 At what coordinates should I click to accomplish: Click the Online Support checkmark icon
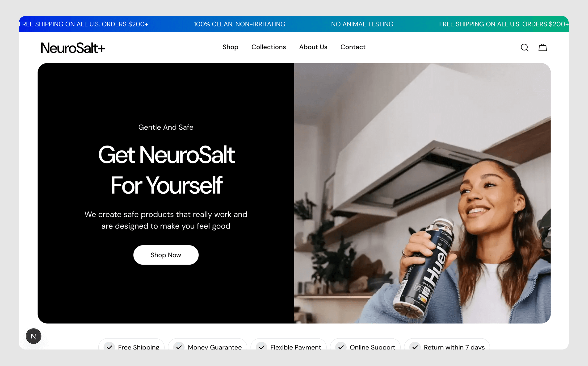click(x=341, y=347)
